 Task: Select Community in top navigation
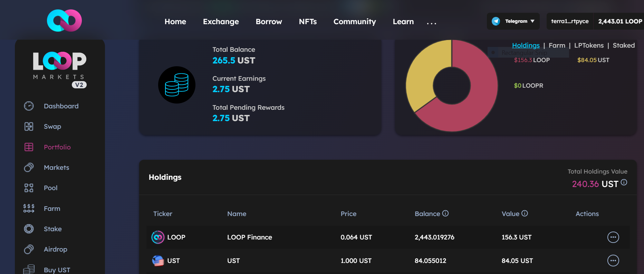[x=355, y=21]
